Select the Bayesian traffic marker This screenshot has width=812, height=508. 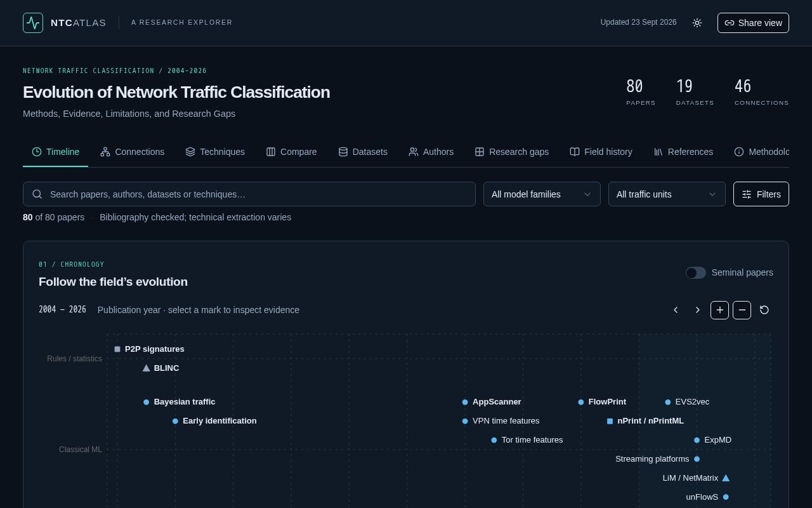147,402
